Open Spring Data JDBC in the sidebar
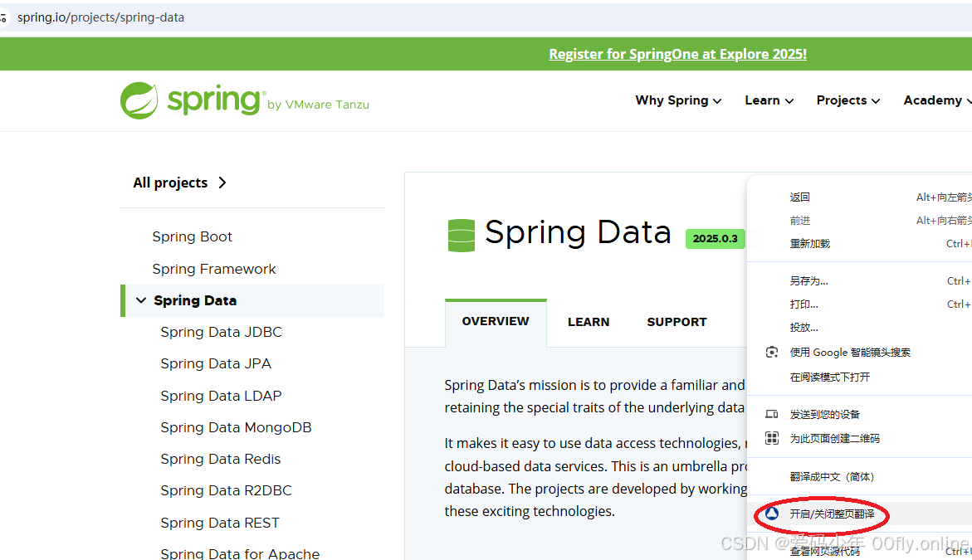 [x=222, y=332]
